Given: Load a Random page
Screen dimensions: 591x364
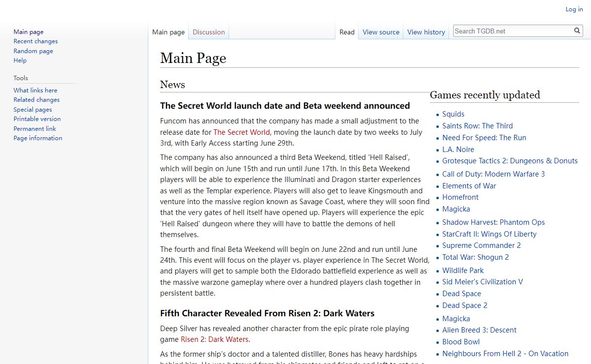Looking at the screenshot, I should tap(33, 51).
